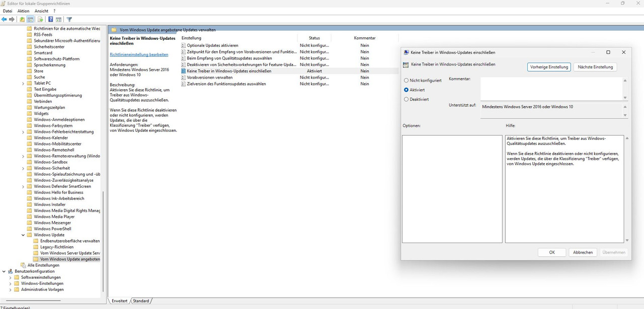The width and height of the screenshot is (644, 309).
Task: Sort the list by the 'Status' column header
Action: (314, 38)
